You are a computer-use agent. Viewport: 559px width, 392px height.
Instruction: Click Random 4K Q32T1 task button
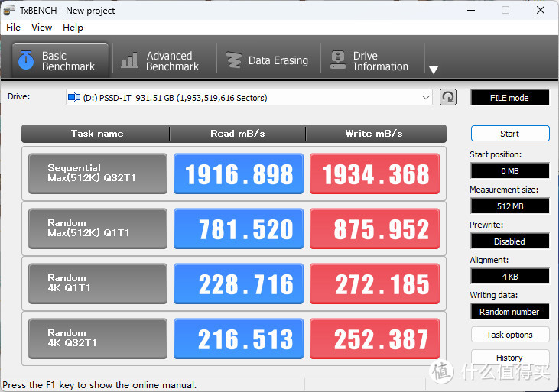(98, 339)
